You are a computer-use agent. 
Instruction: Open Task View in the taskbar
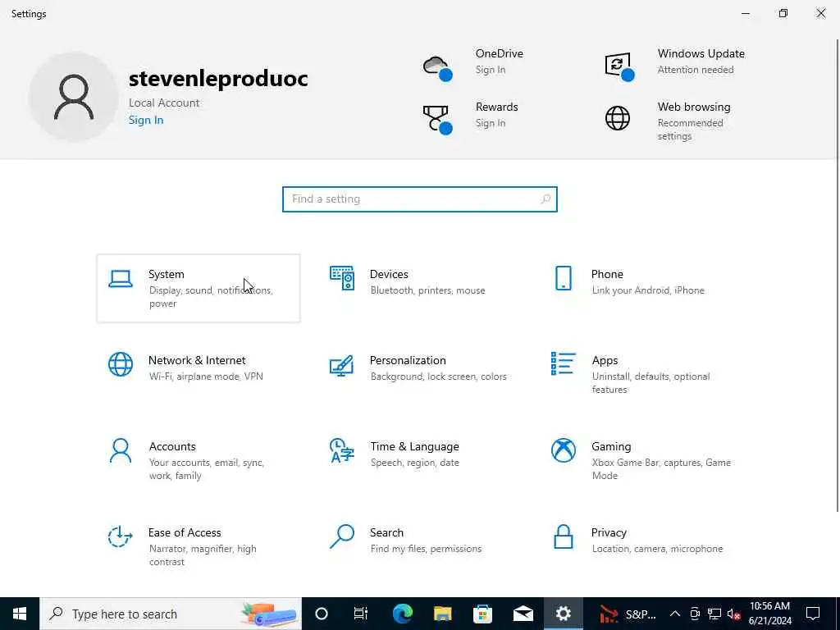(x=361, y=614)
